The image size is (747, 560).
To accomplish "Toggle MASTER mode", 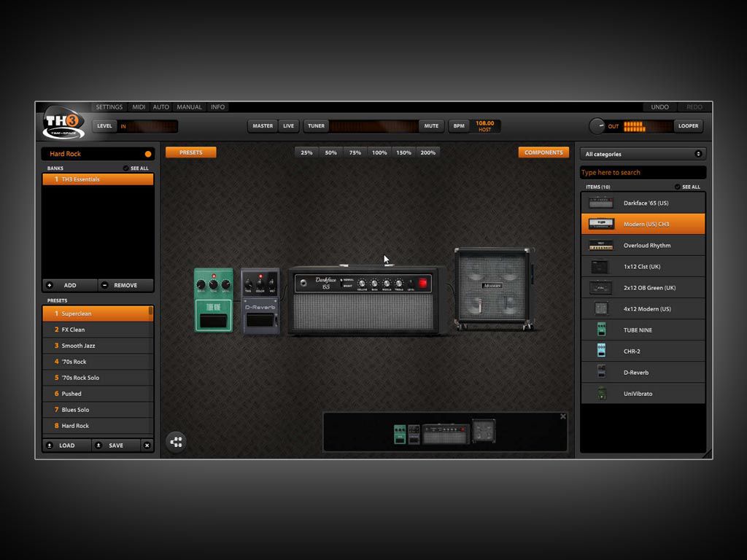I will 263,125.
